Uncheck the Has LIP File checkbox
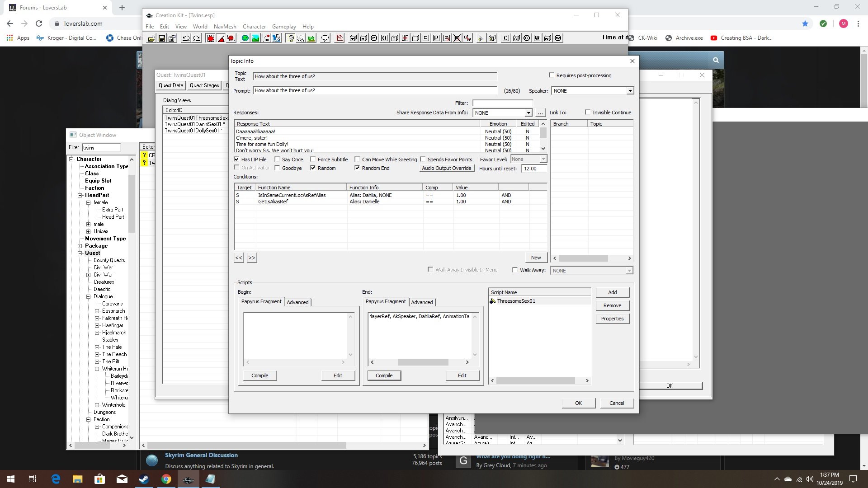The image size is (868, 488). pos(236,160)
